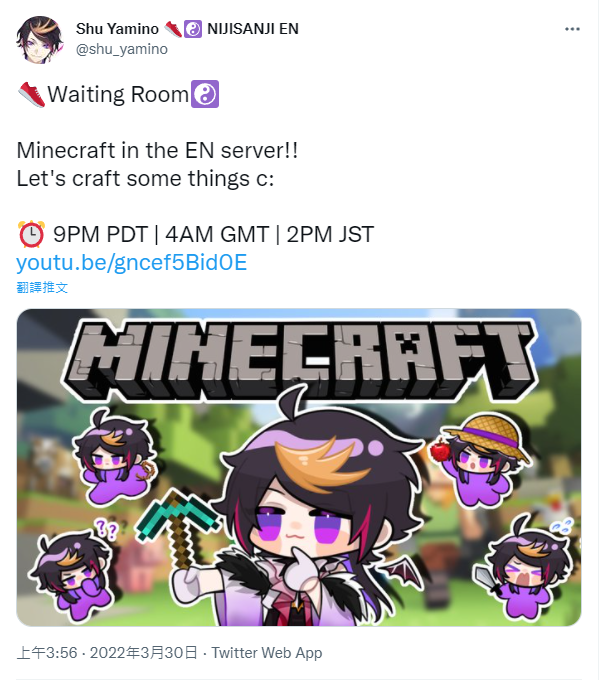The image size is (599, 680).
Task: Translate the tweet via 翻譯推文
Action: [x=42, y=287]
